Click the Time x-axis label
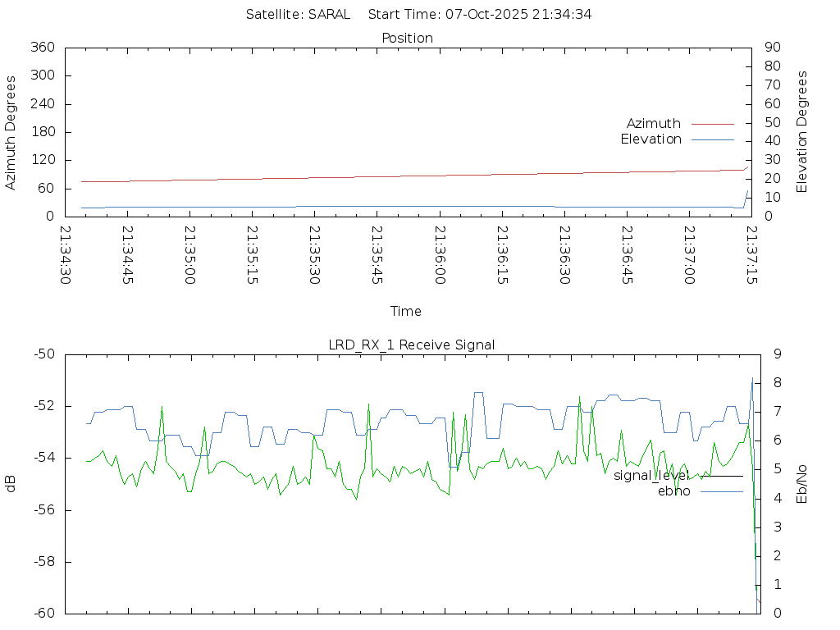The image size is (840, 630). (x=406, y=311)
